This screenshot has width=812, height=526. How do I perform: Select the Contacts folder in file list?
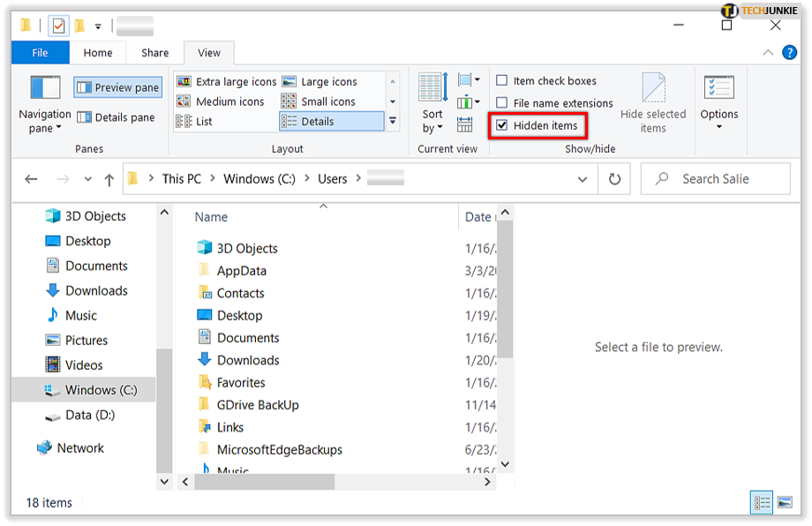click(x=230, y=293)
